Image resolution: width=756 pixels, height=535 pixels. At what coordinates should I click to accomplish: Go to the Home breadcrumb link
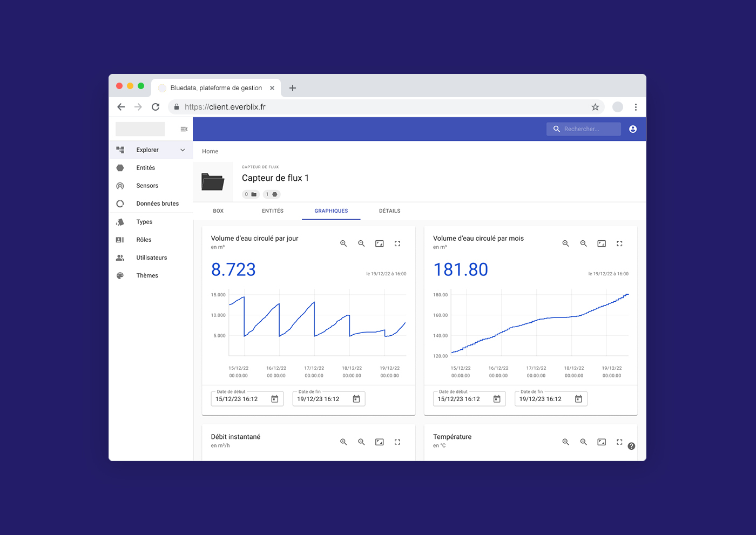pyautogui.click(x=210, y=152)
